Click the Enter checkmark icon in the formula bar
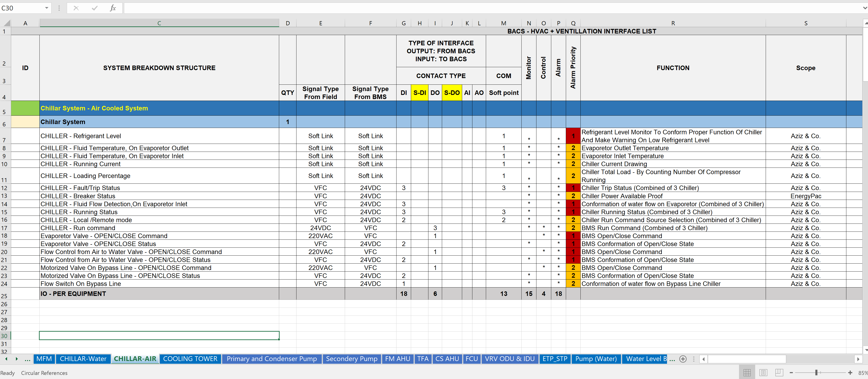868x379 pixels. [94, 8]
